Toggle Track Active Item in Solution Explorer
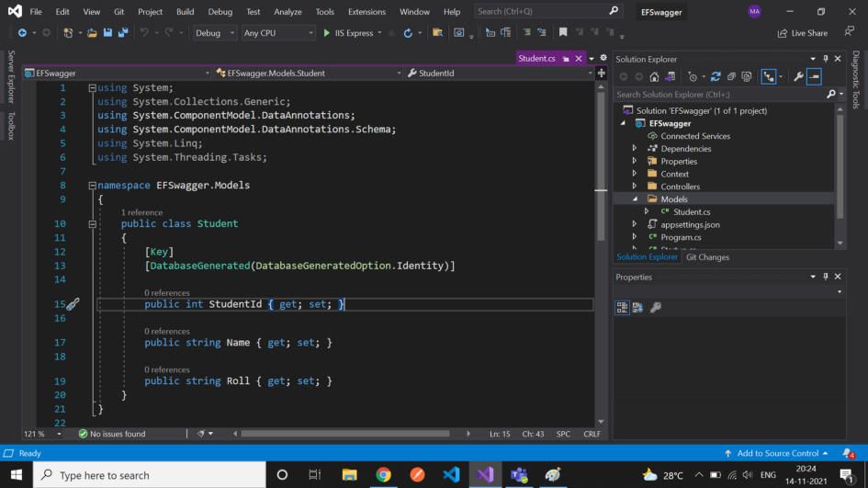Screen dimensions: 868x488 tap(769, 77)
